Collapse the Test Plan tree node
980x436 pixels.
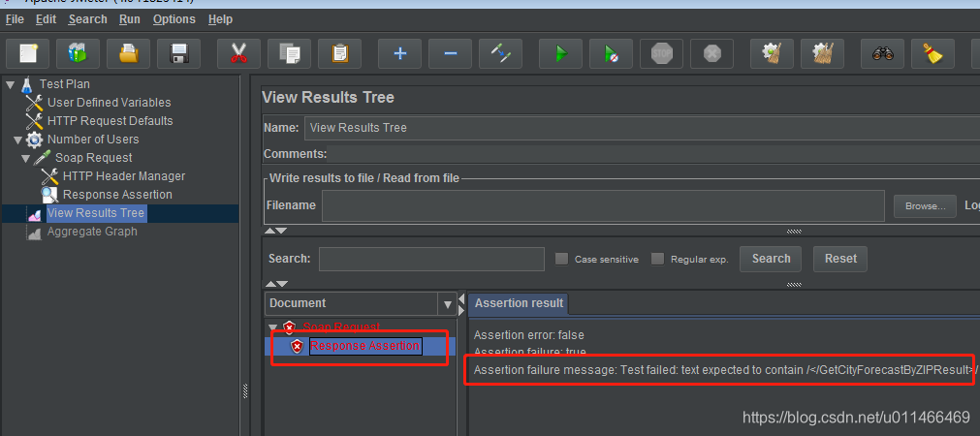tap(10, 84)
